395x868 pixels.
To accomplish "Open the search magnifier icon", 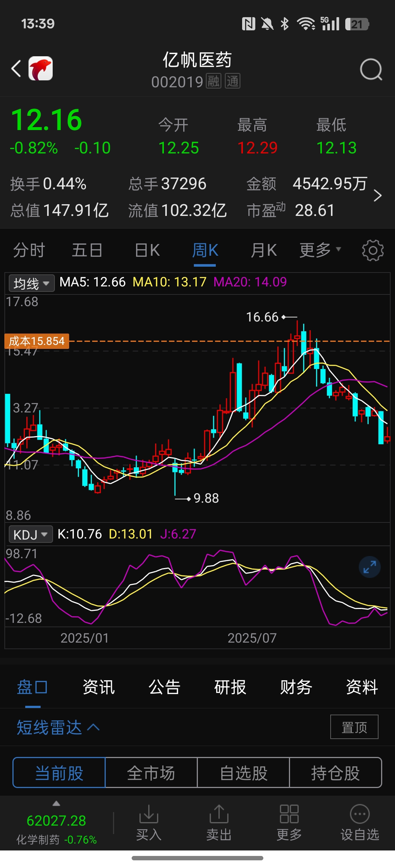I will click(x=371, y=69).
